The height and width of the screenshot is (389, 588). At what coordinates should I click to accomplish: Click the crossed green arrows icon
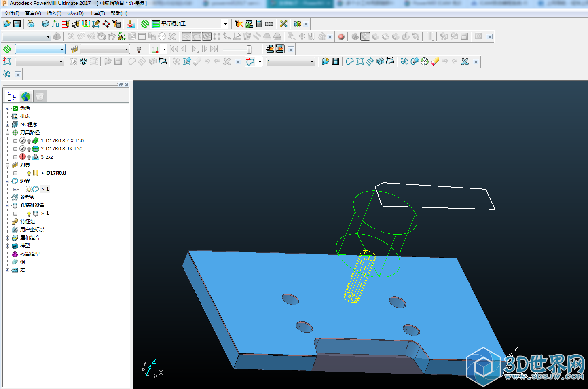click(x=283, y=24)
